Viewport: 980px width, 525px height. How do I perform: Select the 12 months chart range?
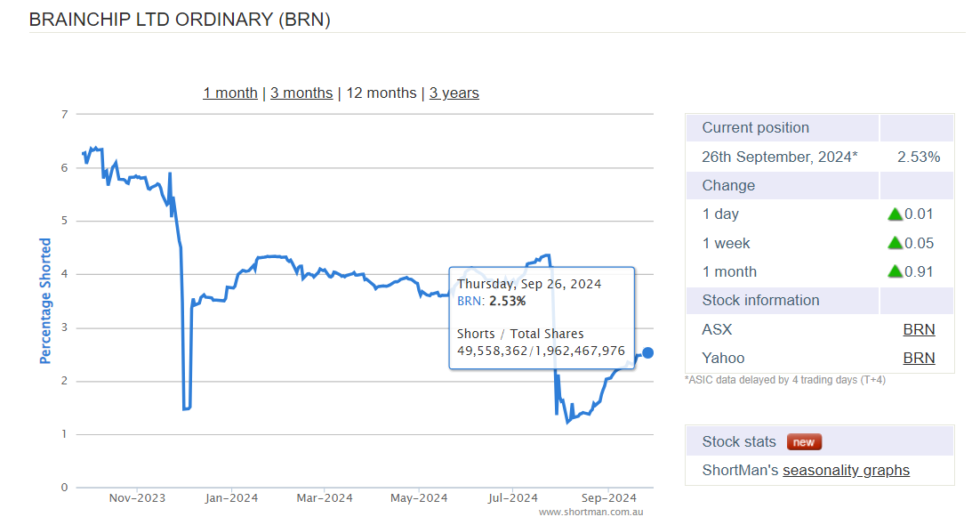[381, 93]
